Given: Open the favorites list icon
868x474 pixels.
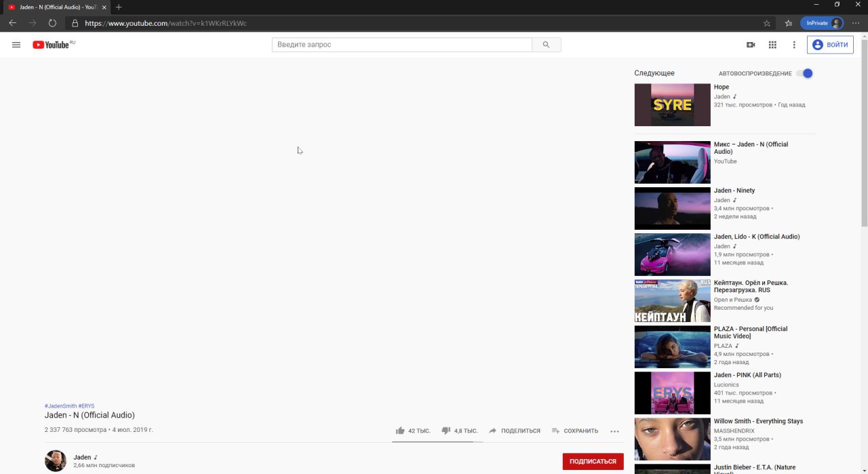Looking at the screenshot, I should pos(789,23).
